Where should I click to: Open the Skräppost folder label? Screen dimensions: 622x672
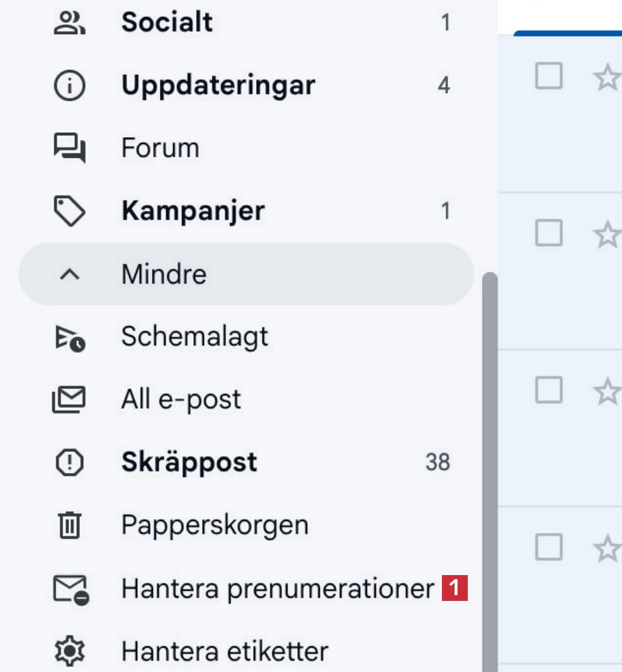pos(189,462)
